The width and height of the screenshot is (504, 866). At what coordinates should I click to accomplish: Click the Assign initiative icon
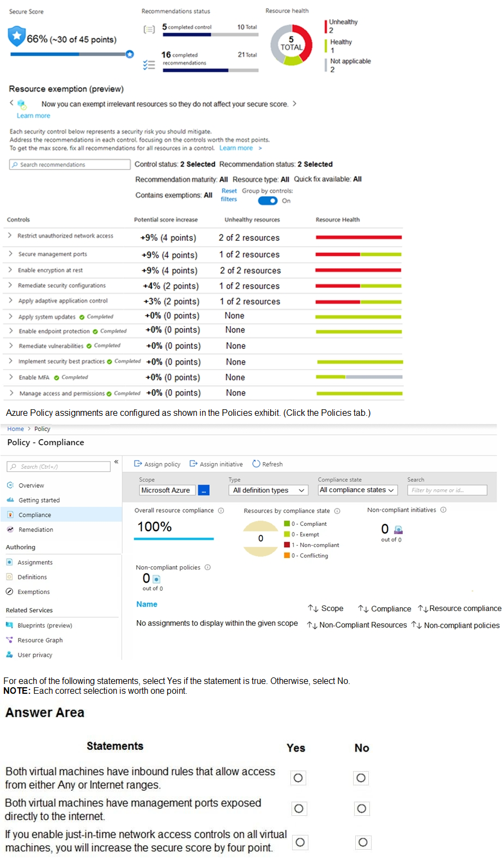(x=193, y=464)
